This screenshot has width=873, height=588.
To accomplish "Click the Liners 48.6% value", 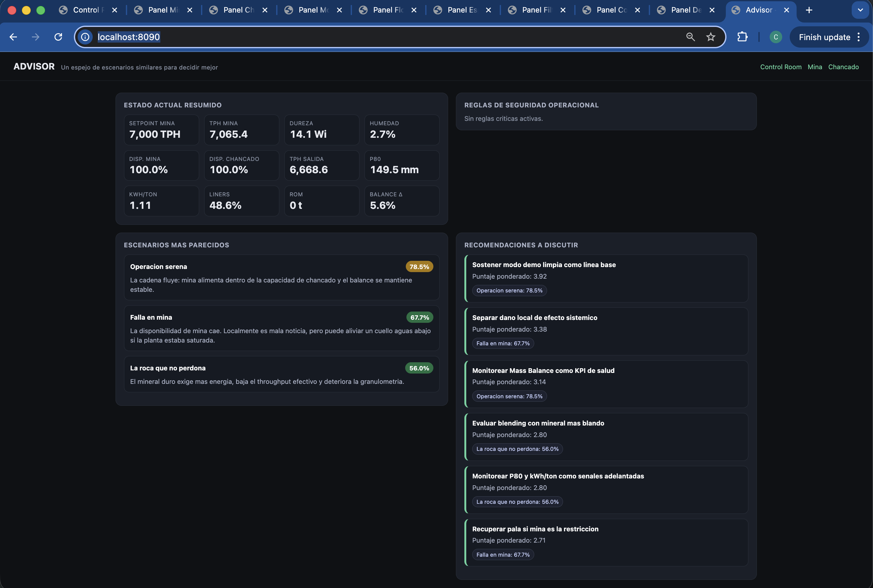I will [225, 205].
